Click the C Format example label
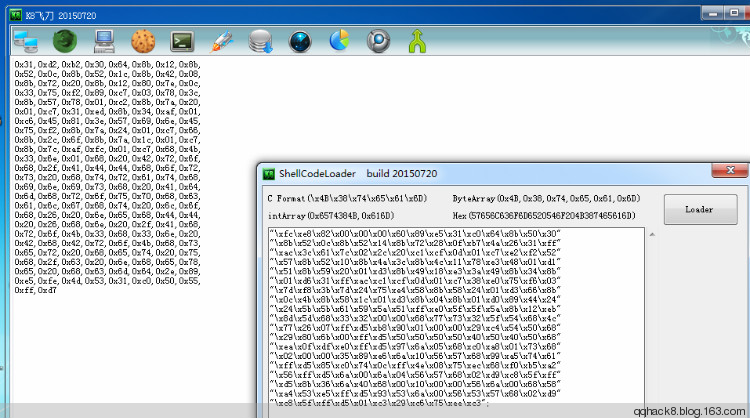750x418 pixels. [x=347, y=198]
